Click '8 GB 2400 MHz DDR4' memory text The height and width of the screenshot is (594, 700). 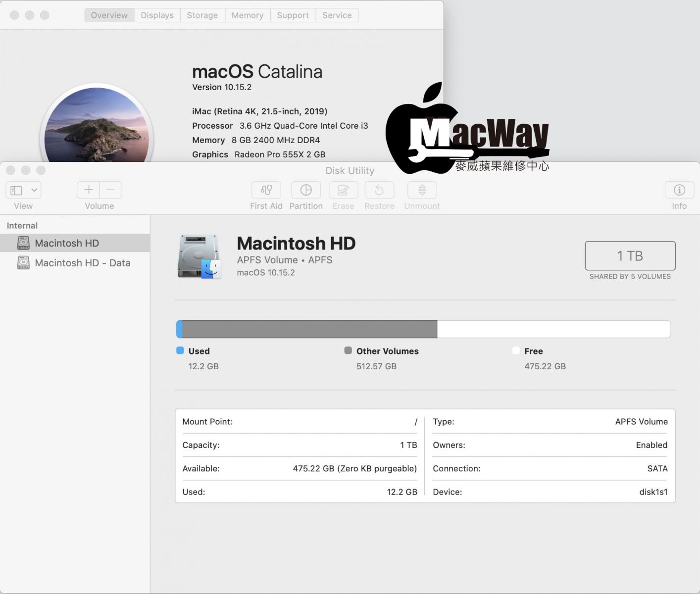point(276,140)
